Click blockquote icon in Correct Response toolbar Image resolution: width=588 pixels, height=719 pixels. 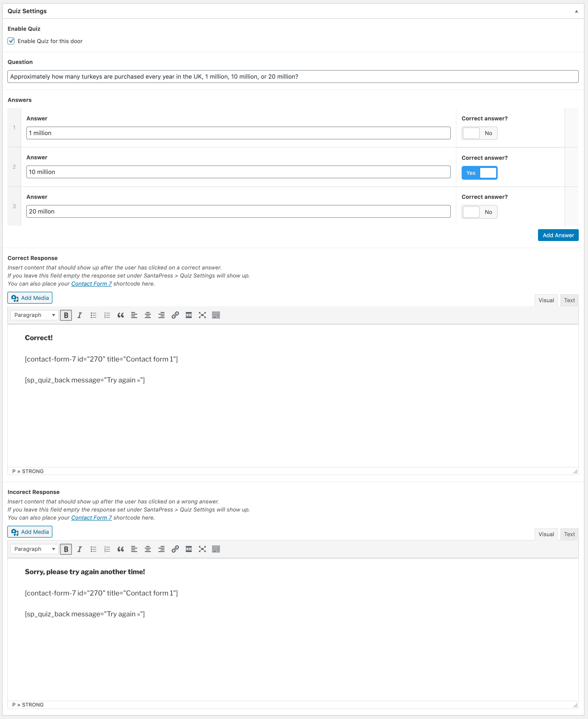click(x=121, y=315)
